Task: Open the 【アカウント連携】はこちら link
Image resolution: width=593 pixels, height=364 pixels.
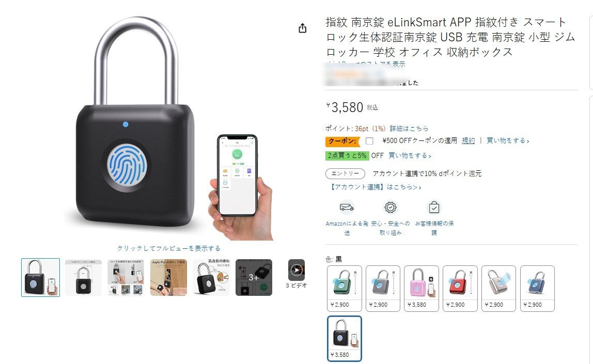Action: [x=375, y=187]
